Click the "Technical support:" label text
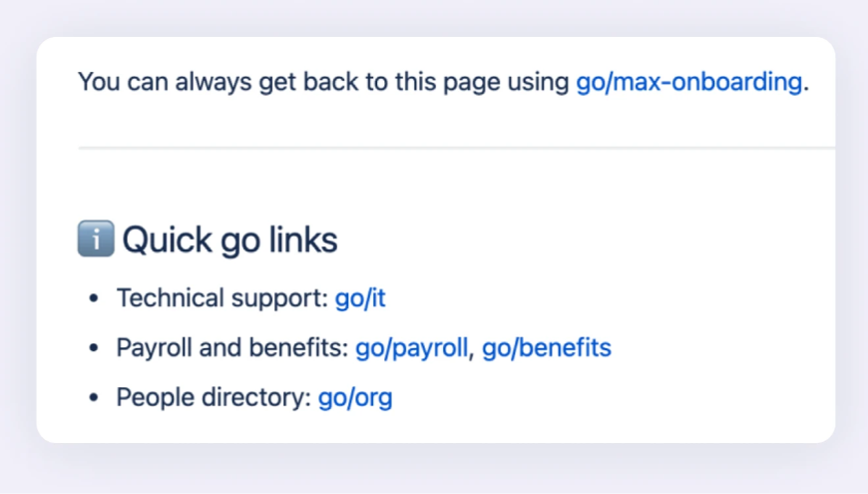868x494 pixels. [221, 297]
